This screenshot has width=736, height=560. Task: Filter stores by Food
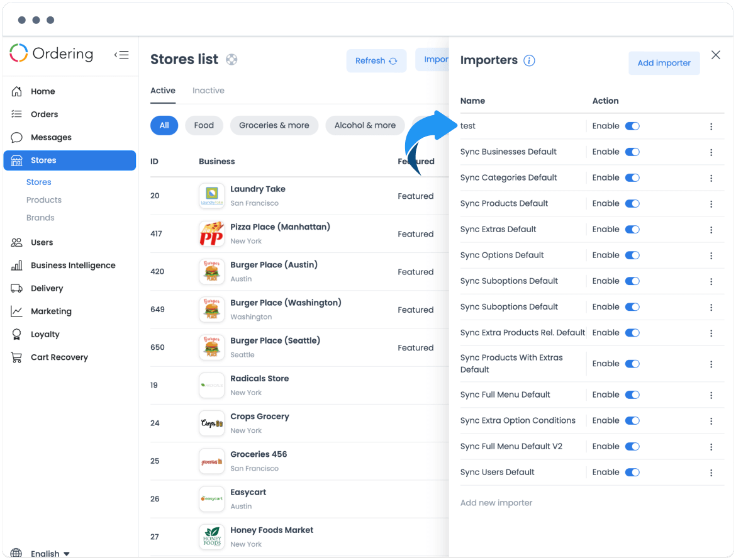204,125
